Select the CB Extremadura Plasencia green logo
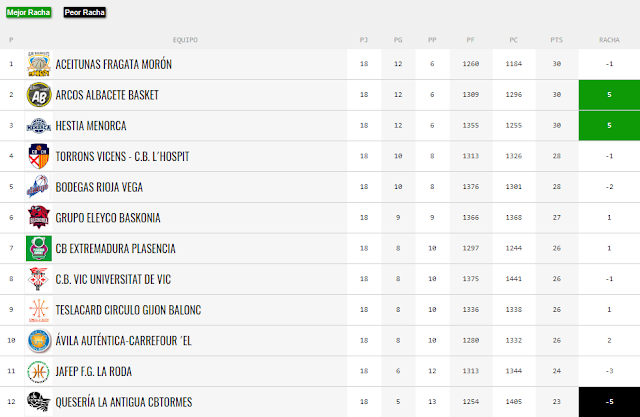 39,248
